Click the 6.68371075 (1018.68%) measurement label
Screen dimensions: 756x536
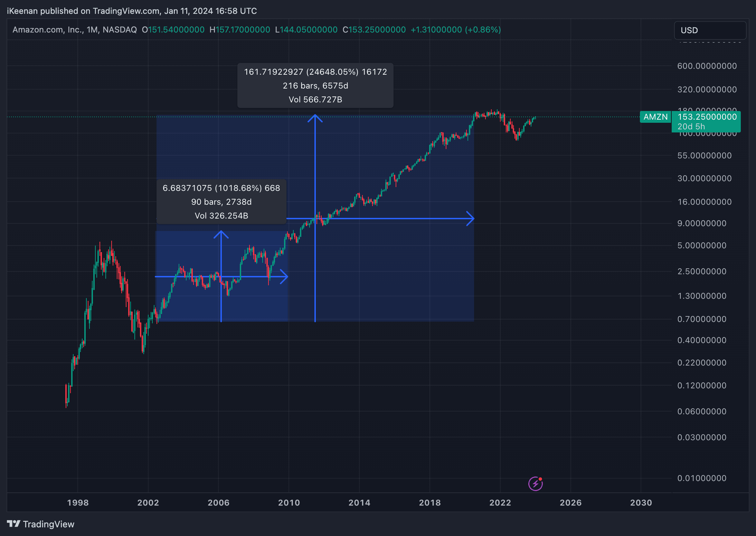(x=221, y=188)
